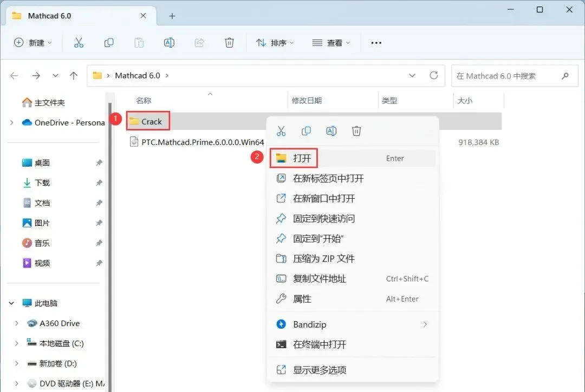Unpin 下载 using its pin icon
This screenshot has width=585, height=392.
point(99,183)
